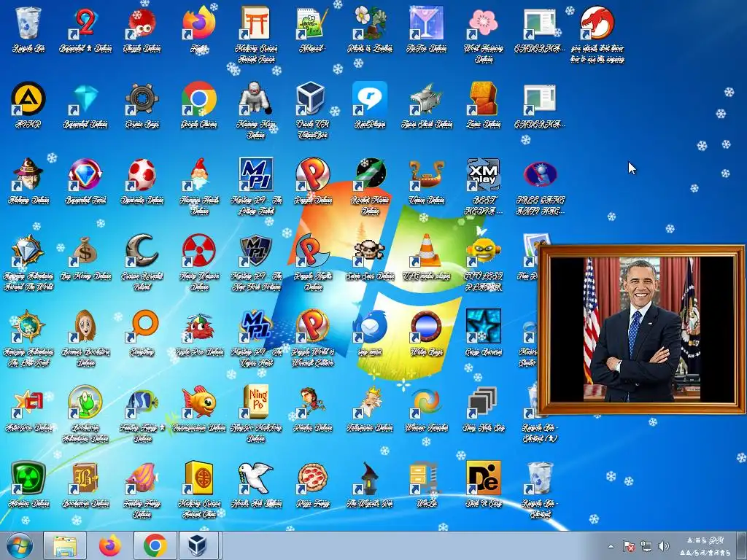Open Oracle VM VirtualBox desktop shortcut
This screenshot has width=747, height=560.
click(x=312, y=98)
